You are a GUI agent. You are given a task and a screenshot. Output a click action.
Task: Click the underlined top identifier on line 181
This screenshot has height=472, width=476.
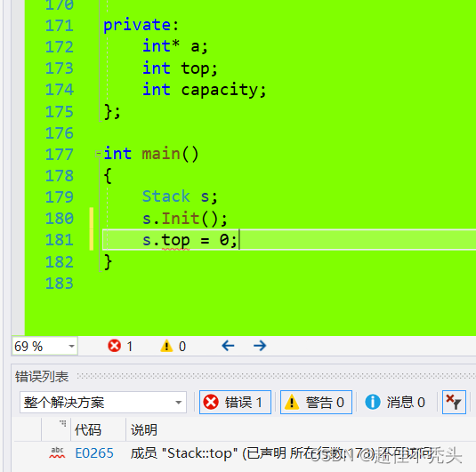175,241
